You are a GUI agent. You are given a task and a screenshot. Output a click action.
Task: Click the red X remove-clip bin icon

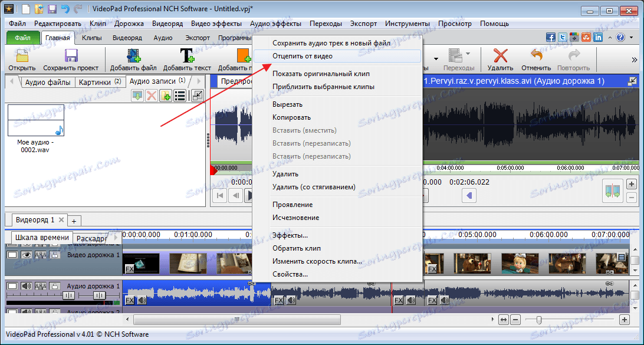pyautogui.click(x=152, y=96)
